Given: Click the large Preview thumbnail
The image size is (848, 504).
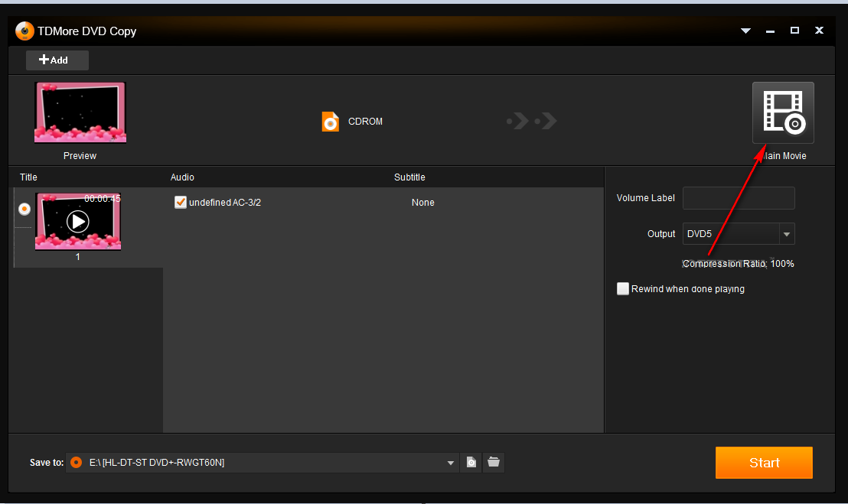Looking at the screenshot, I should point(80,112).
